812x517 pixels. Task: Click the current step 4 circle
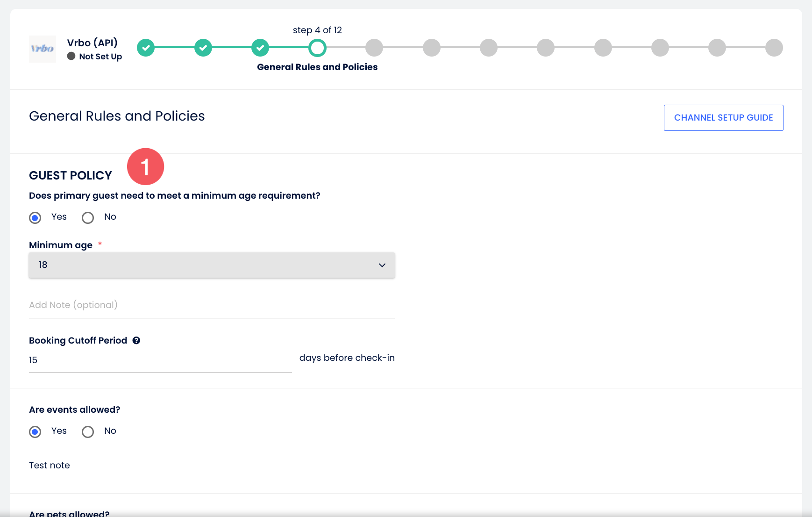tap(317, 48)
